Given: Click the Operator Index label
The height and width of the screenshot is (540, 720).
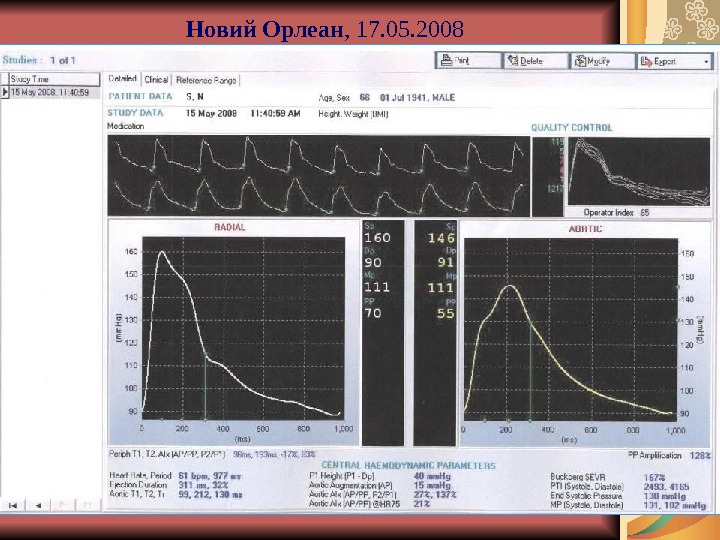Looking at the screenshot, I should click(x=608, y=213).
